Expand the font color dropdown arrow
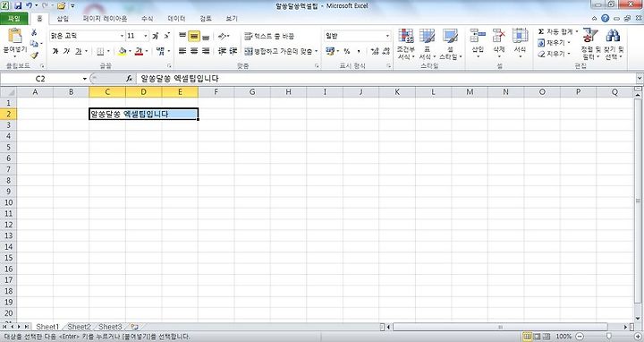The width and height of the screenshot is (644, 342). pos(147,51)
